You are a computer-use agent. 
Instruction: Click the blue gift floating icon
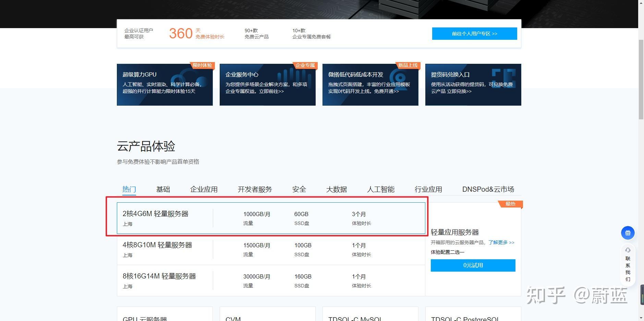[628, 233]
